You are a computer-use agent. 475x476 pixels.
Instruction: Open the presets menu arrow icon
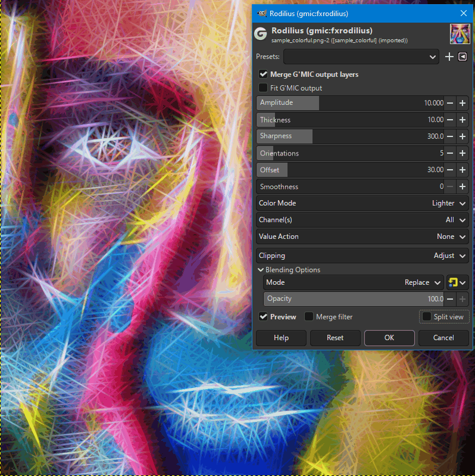462,57
